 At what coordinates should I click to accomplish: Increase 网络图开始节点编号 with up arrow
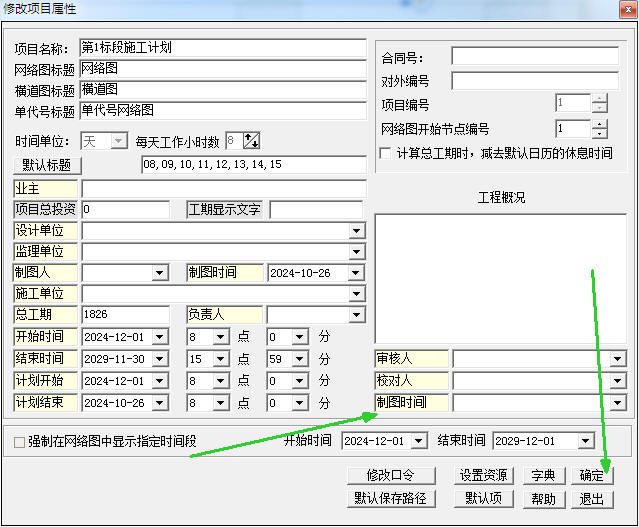pos(599,124)
